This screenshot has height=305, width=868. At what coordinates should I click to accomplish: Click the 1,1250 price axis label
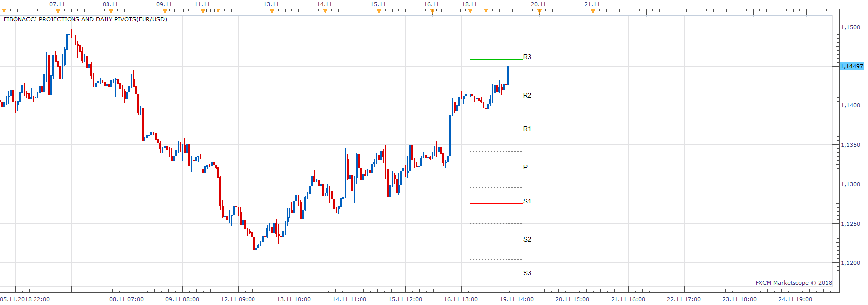(x=850, y=224)
